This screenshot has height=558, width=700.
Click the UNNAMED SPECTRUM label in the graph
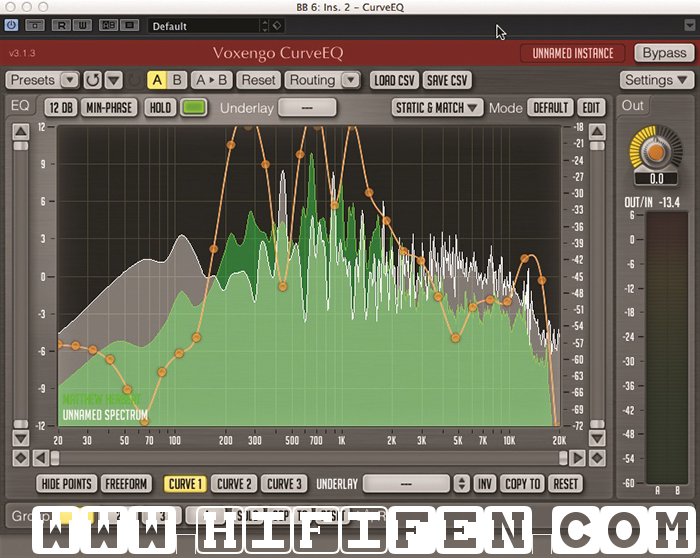(105, 415)
